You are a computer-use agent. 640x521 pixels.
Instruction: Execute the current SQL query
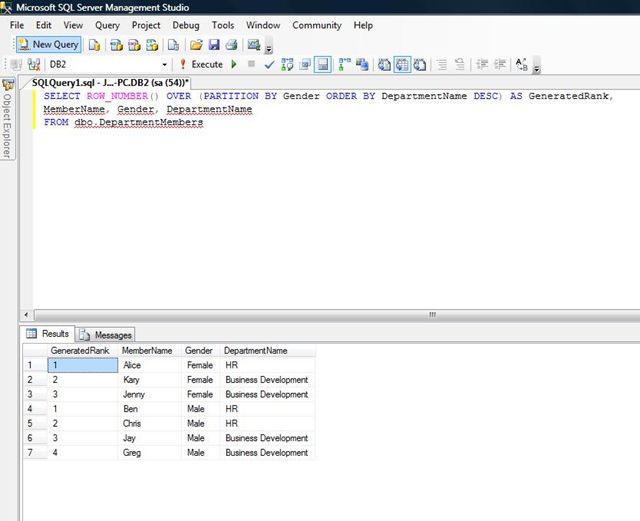tap(200, 65)
